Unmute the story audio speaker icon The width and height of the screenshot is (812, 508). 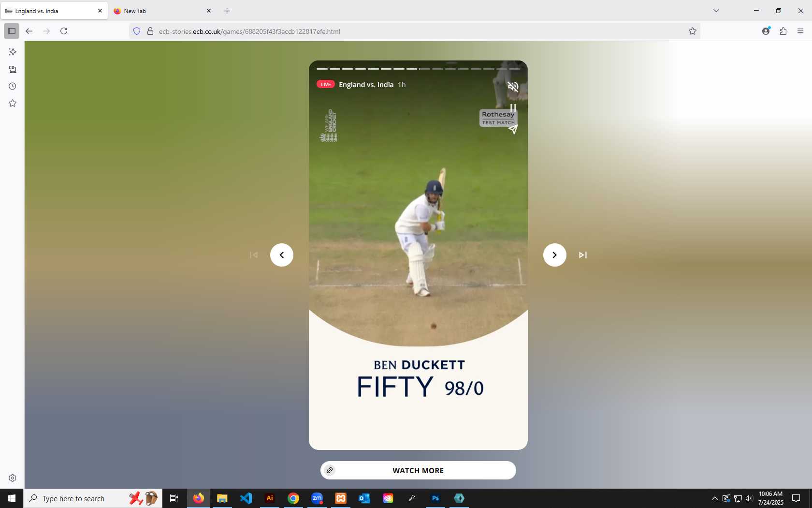tap(513, 87)
